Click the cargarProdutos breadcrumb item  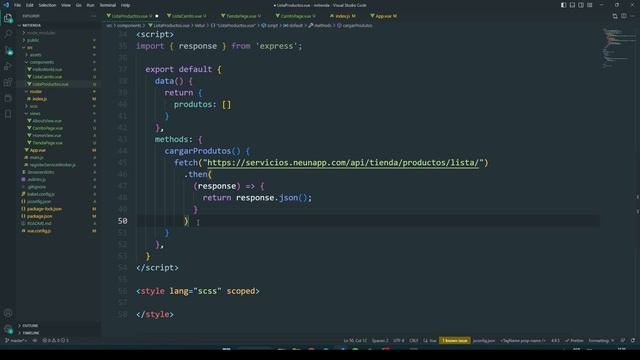coord(355,25)
